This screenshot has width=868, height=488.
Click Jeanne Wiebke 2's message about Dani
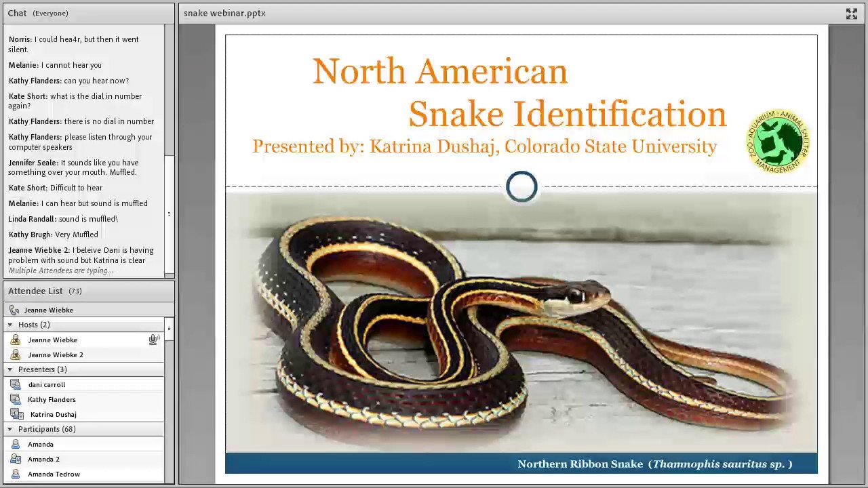[x=81, y=255]
